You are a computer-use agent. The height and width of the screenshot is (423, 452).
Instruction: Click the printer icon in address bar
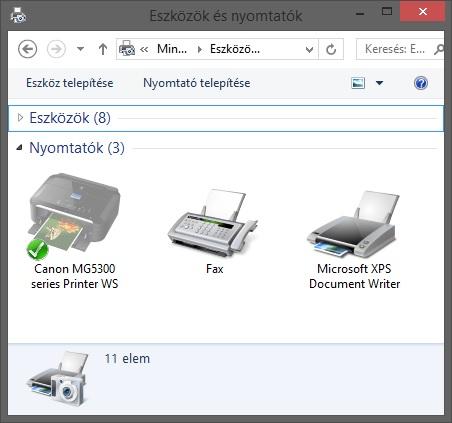coord(127,49)
